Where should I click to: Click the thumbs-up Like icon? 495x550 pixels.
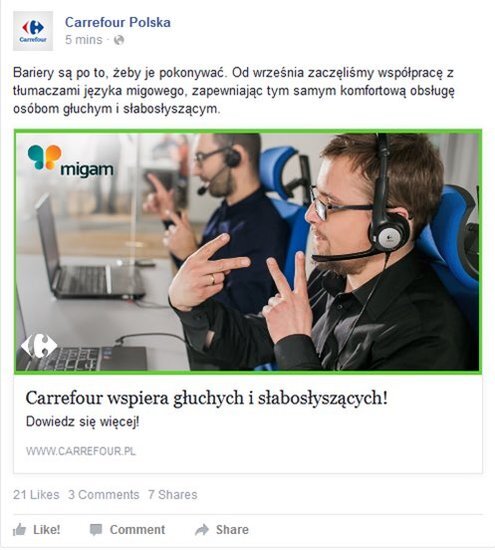[x=20, y=530]
